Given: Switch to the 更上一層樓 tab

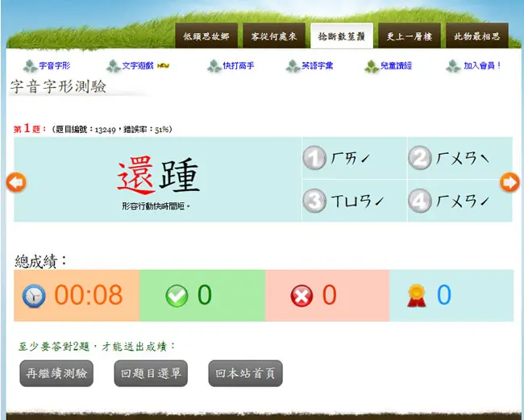Looking at the screenshot, I should pos(410,36).
